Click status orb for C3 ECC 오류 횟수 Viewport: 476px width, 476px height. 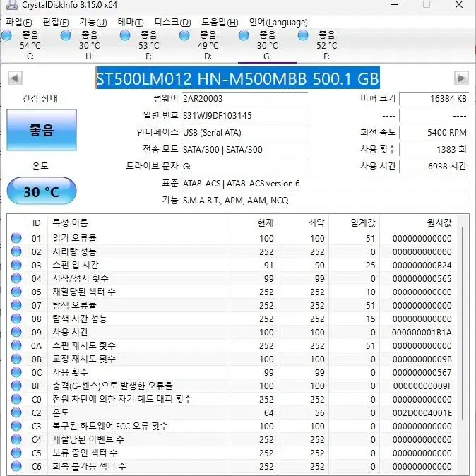tap(16, 426)
